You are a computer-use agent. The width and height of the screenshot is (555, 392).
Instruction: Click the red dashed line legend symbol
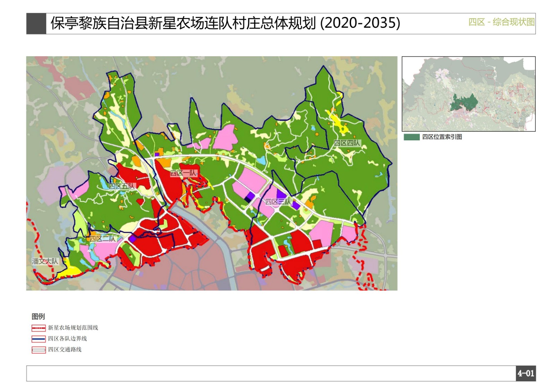[39, 328]
